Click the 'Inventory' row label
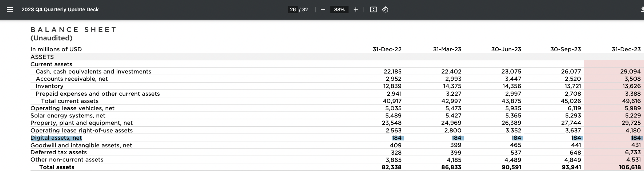 coord(49,86)
